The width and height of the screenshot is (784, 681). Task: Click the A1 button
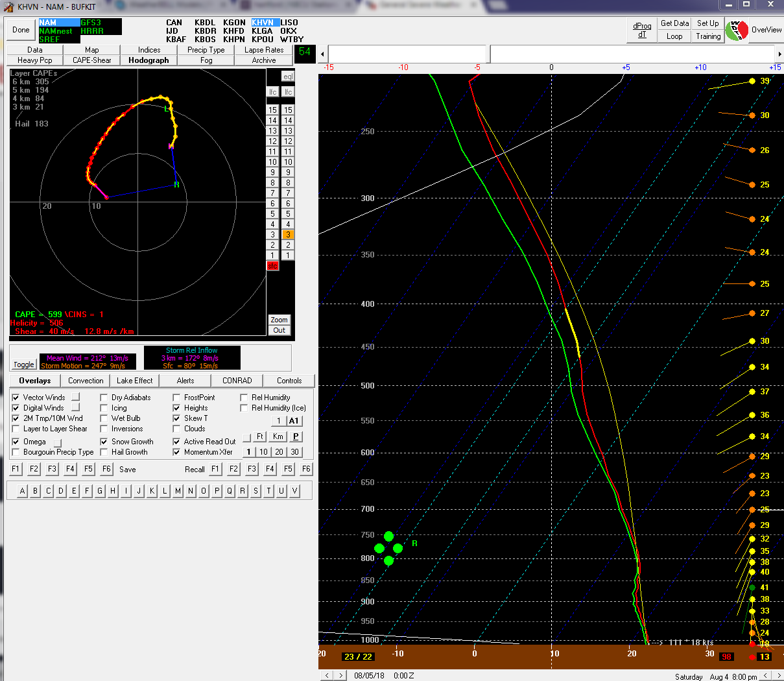click(x=293, y=421)
